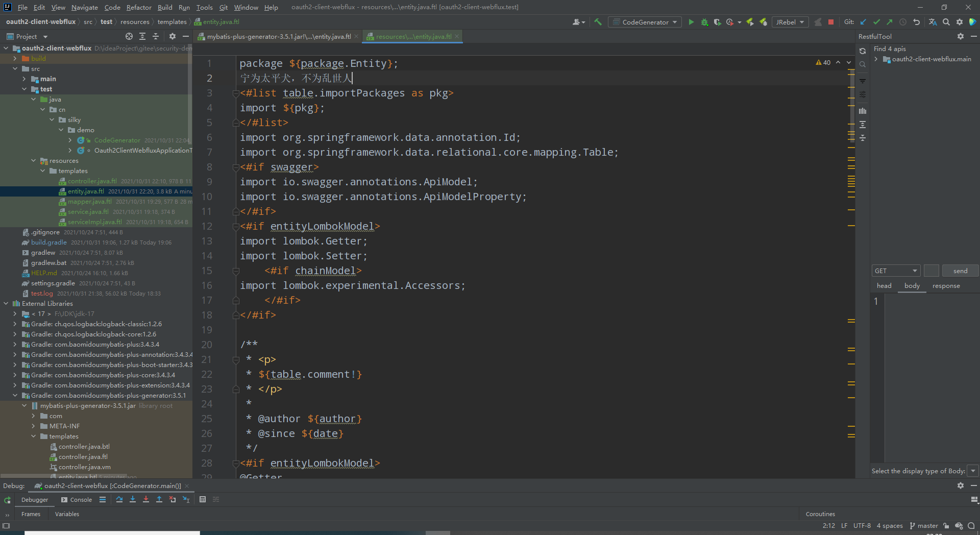Select the response tab in RestfulTool
Image resolution: width=980 pixels, height=535 pixels.
tap(946, 286)
